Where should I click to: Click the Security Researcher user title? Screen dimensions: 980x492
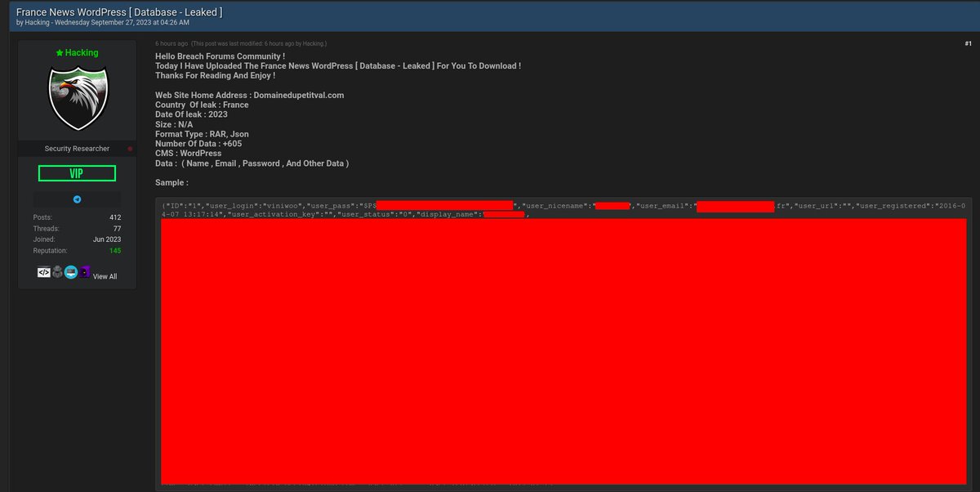[77, 149]
